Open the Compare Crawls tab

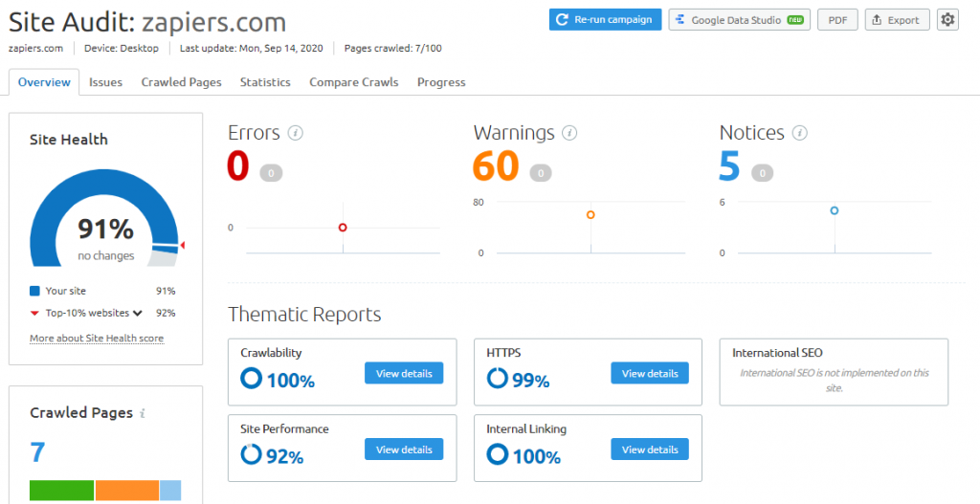click(x=354, y=82)
